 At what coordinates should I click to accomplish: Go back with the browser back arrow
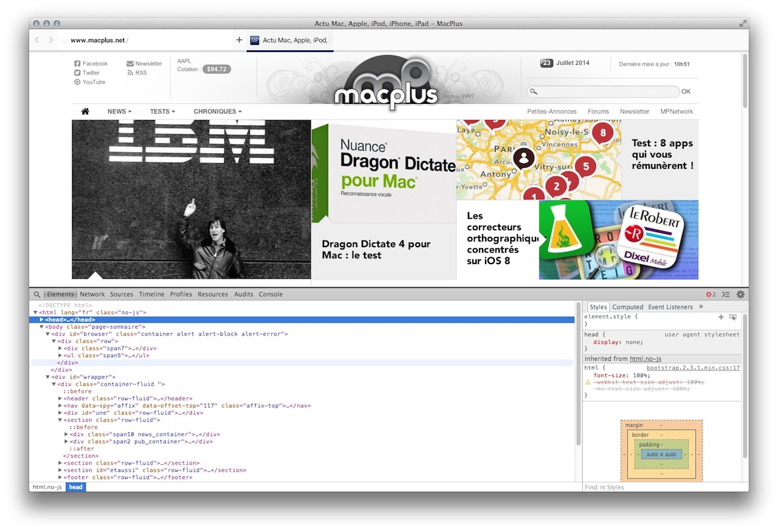[x=36, y=40]
